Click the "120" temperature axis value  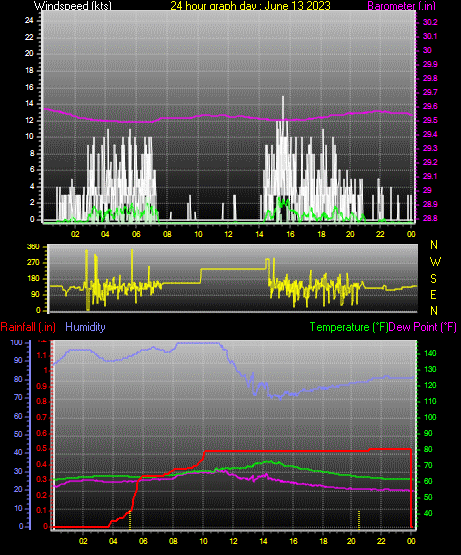pyautogui.click(x=430, y=385)
